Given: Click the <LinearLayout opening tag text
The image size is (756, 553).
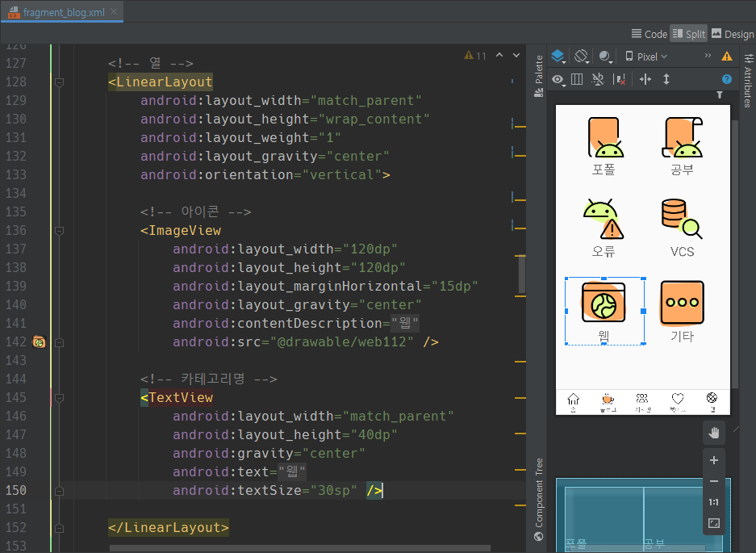Looking at the screenshot, I should [x=160, y=82].
